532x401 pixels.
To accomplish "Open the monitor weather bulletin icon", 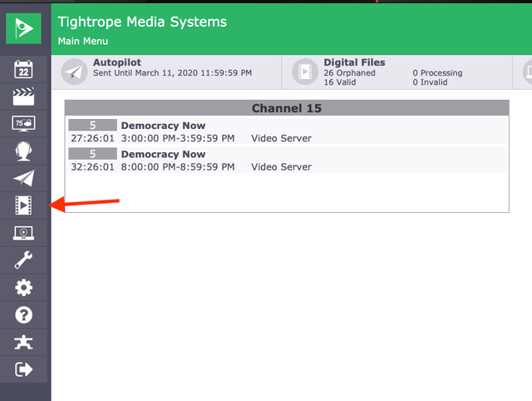I will pyautogui.click(x=23, y=124).
